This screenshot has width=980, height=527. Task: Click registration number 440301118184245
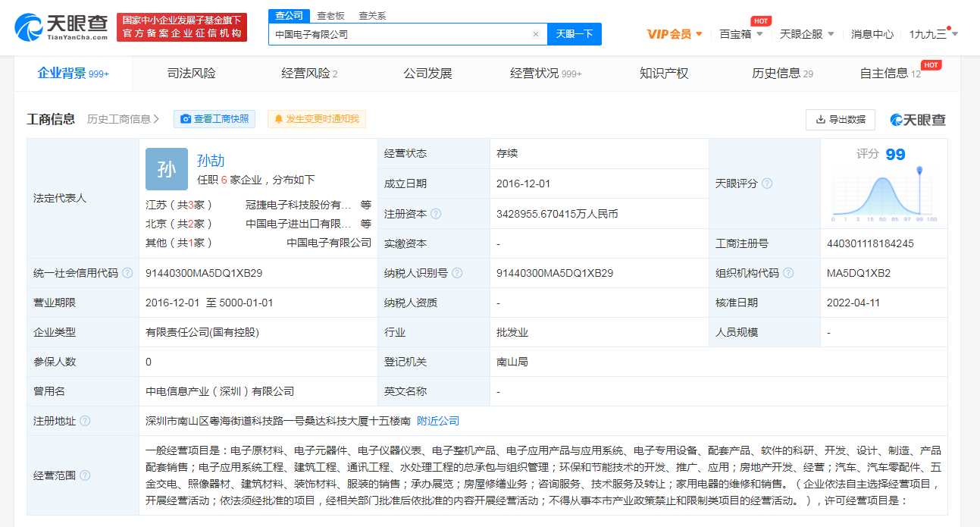click(x=870, y=243)
